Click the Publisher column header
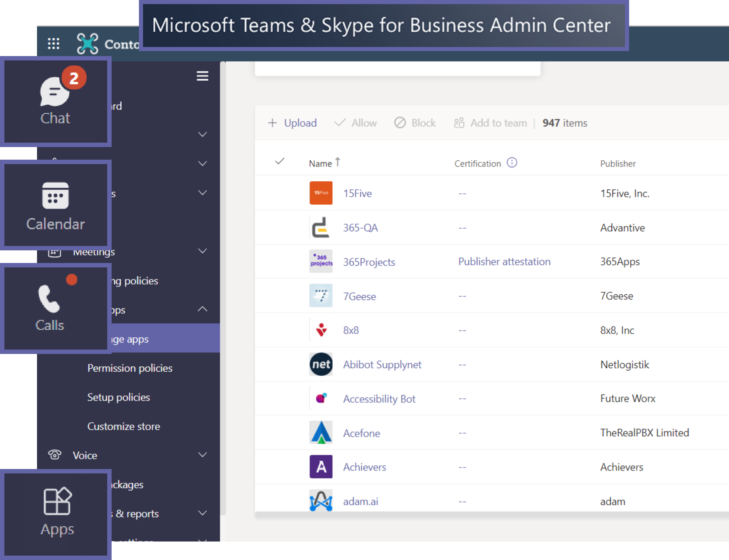Image resolution: width=729 pixels, height=560 pixels. click(x=618, y=163)
